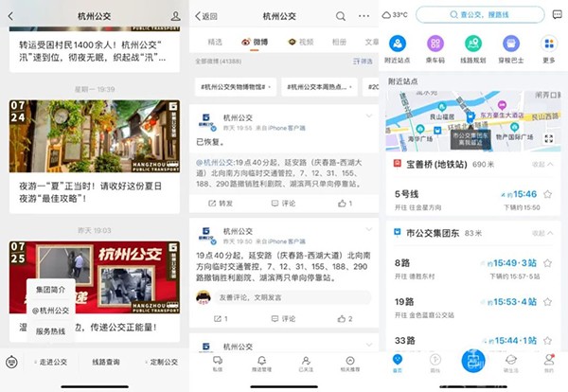
Task: Collapse the 市公交集团东 station card
Action: pos(542,233)
